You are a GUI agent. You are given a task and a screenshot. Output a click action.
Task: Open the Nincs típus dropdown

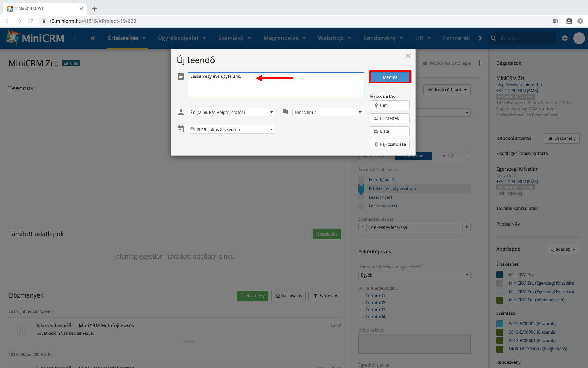[328, 112]
